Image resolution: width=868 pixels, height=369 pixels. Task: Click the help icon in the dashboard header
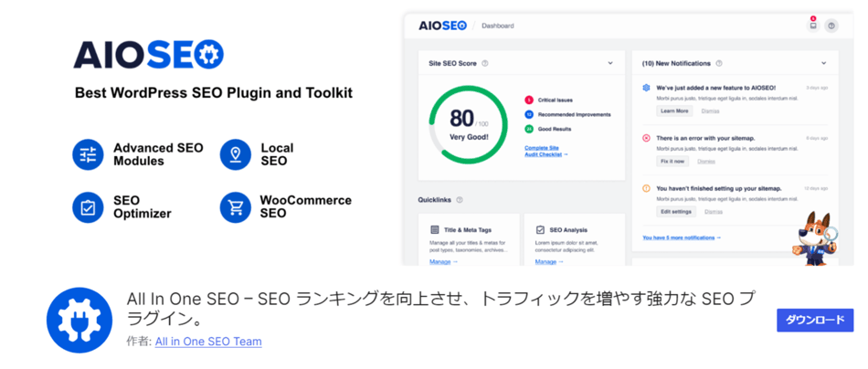pos(831,26)
